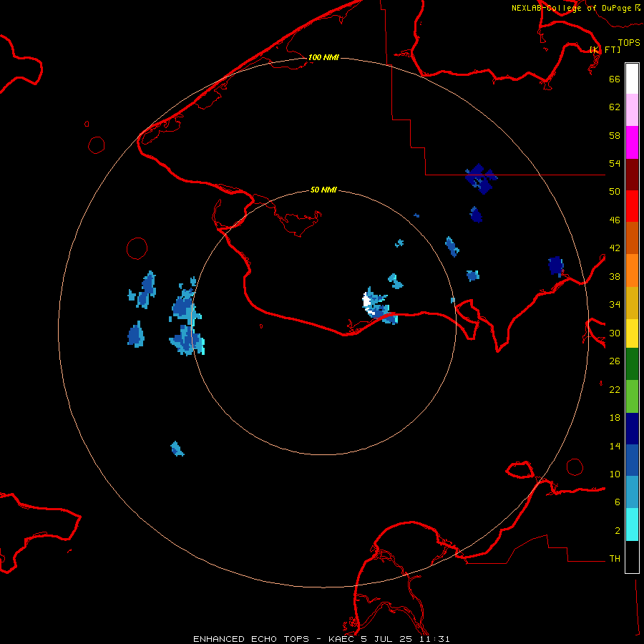The height and width of the screenshot is (644, 644).
Task: Select the '50 NMI' range ring label
Action: (x=323, y=190)
